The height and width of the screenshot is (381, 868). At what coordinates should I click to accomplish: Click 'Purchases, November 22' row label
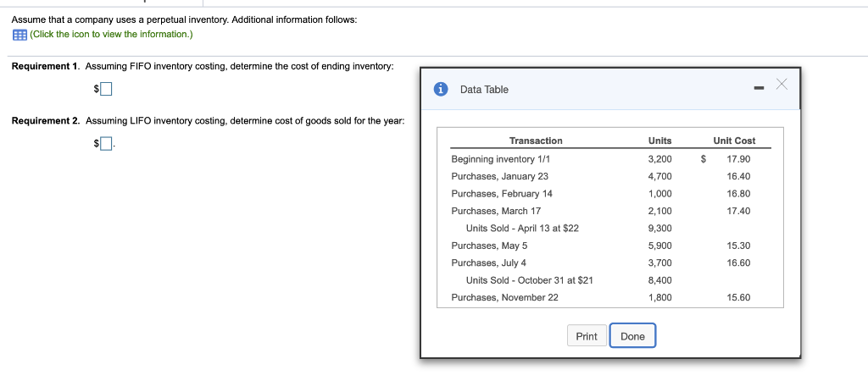(505, 297)
